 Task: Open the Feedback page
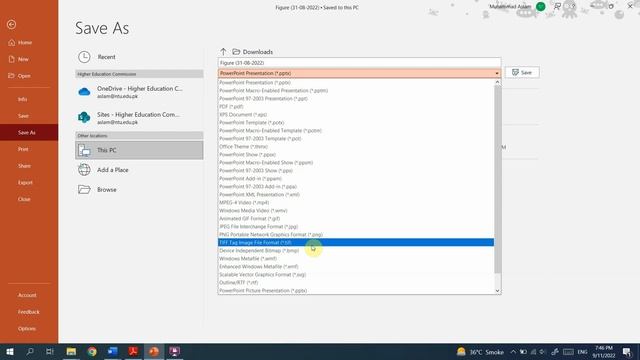pos(29,312)
